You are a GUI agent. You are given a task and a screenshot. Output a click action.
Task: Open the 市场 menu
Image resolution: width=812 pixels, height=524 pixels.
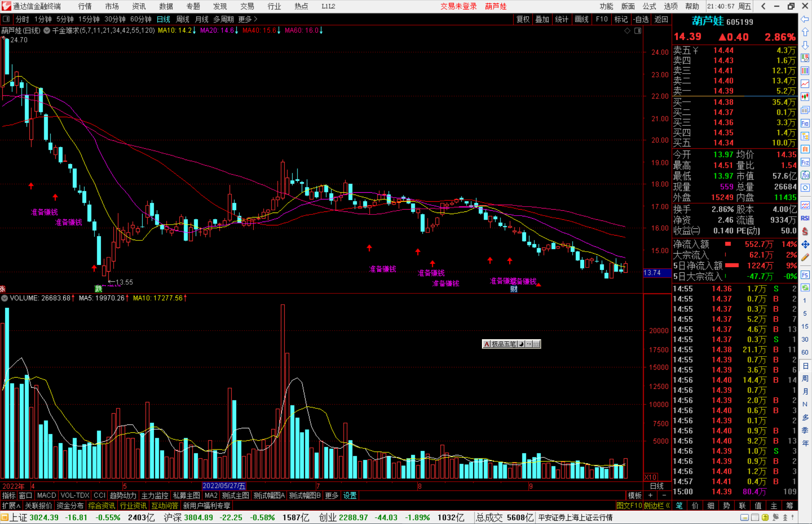[x=112, y=6]
